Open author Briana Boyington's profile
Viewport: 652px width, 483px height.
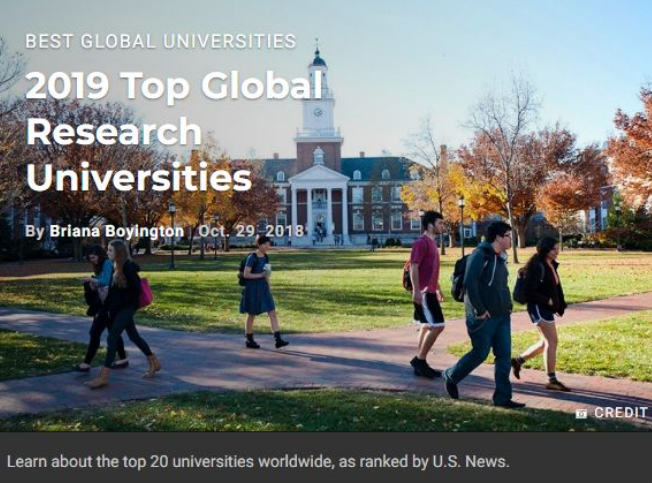tap(116, 231)
